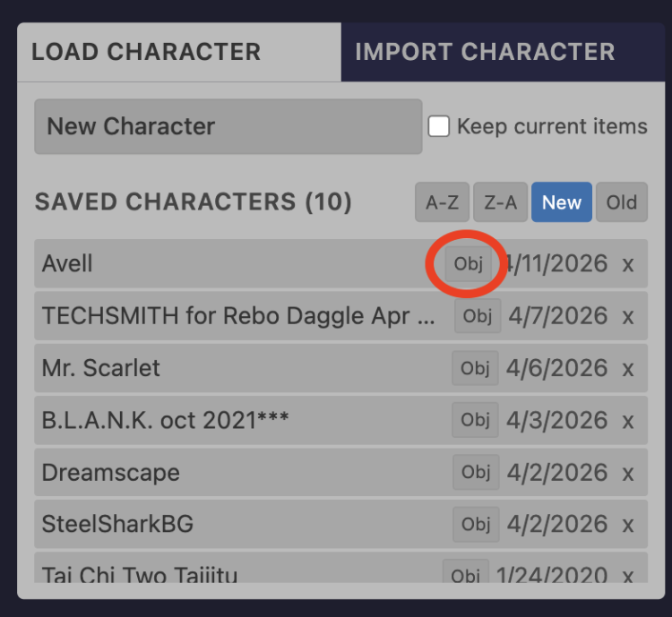Click Obj button for Mr. Scarlet

click(475, 368)
